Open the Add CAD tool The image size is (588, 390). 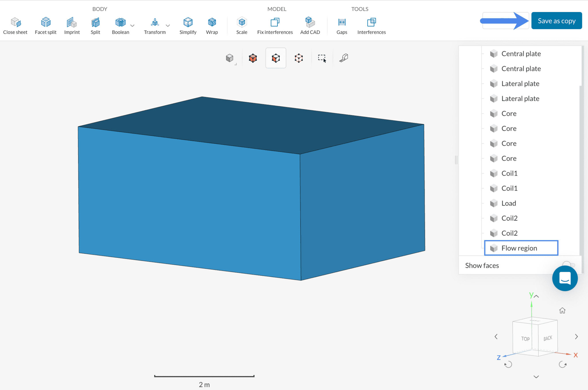tap(310, 25)
